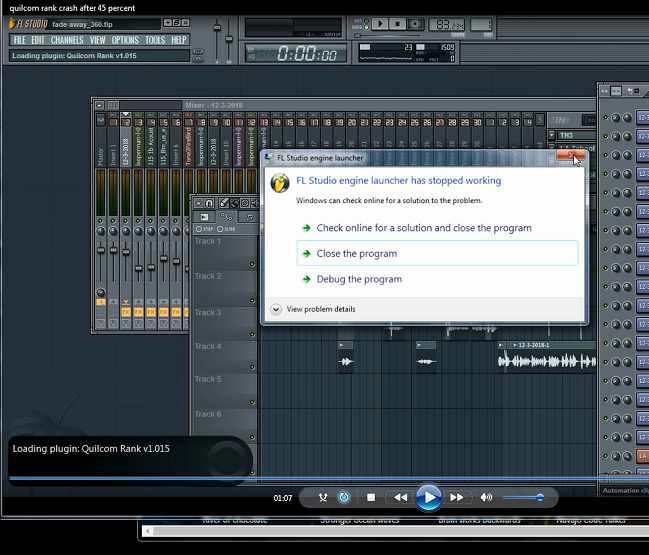Adjust the media player volume slider
The height and width of the screenshot is (555, 649).
tap(539, 497)
